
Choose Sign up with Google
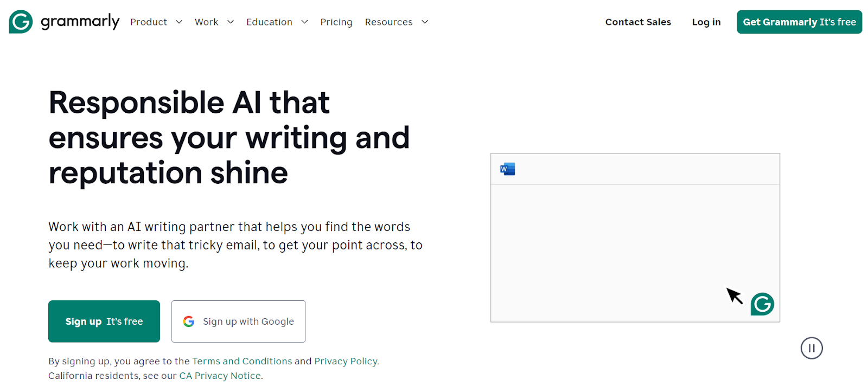pos(239,321)
